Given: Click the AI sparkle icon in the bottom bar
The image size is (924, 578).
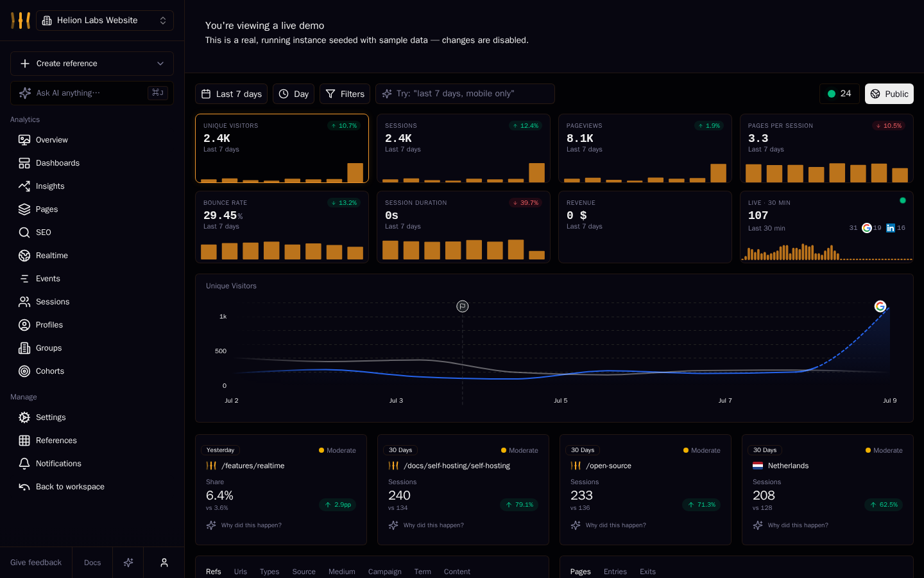Looking at the screenshot, I should tap(128, 563).
